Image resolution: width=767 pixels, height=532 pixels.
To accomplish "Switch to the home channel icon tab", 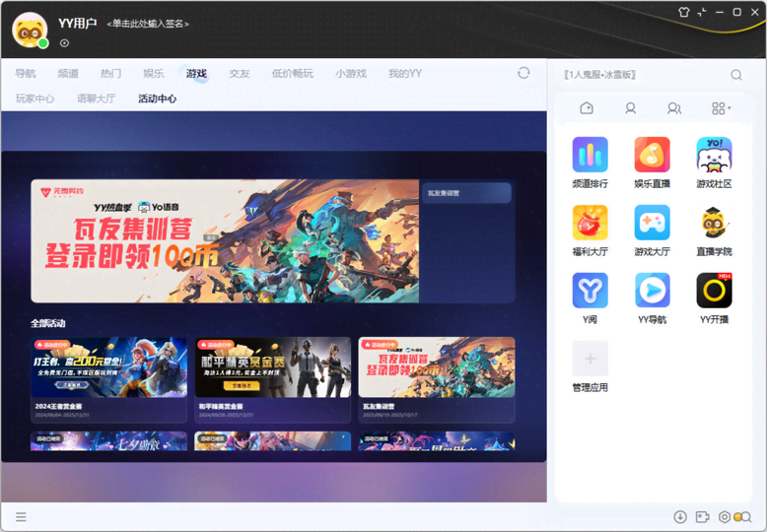I will [x=587, y=108].
